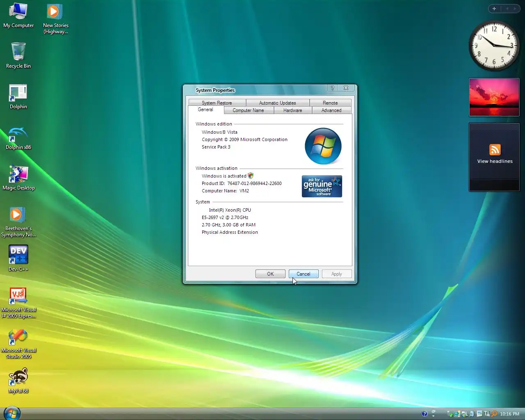Click the sunset slideshow gadget picture
This screenshot has height=420, width=525.
pos(494,97)
